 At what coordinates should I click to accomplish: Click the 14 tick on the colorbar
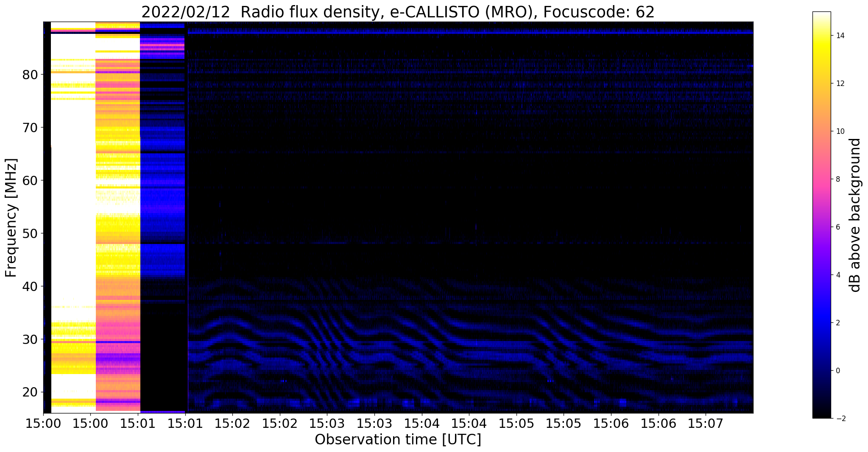(840, 36)
